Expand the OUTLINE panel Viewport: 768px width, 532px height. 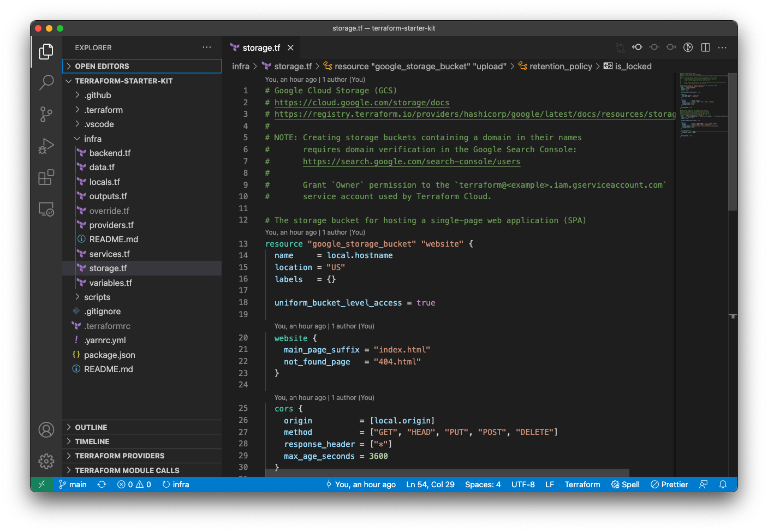142,427
